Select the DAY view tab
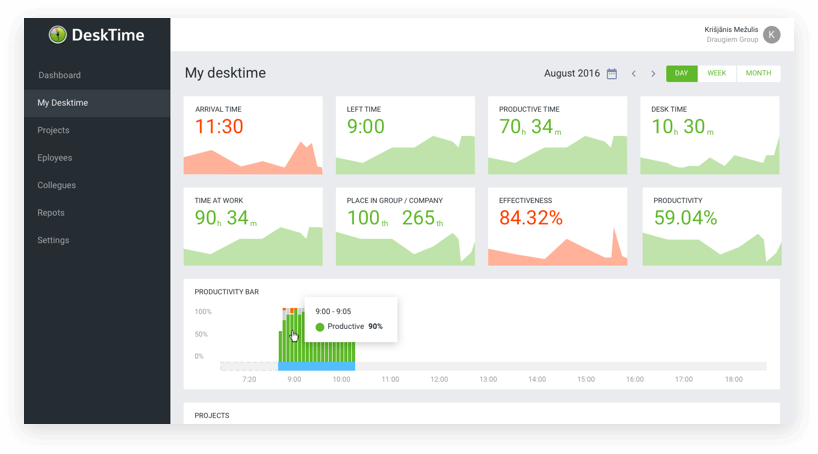 tap(681, 74)
